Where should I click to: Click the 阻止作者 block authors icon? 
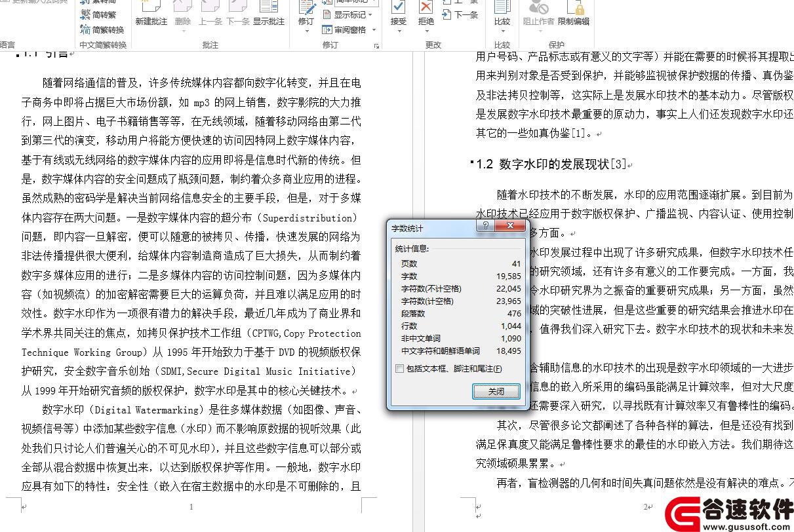coord(538,8)
